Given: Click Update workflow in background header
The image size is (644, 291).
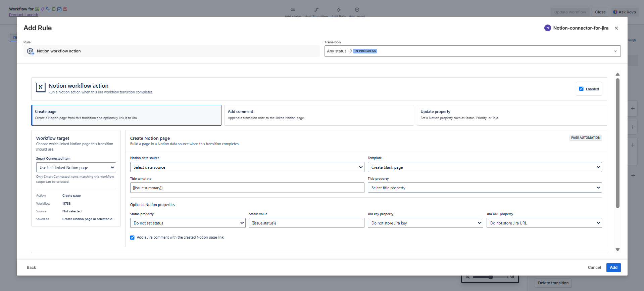Looking at the screenshot, I should tap(570, 12).
